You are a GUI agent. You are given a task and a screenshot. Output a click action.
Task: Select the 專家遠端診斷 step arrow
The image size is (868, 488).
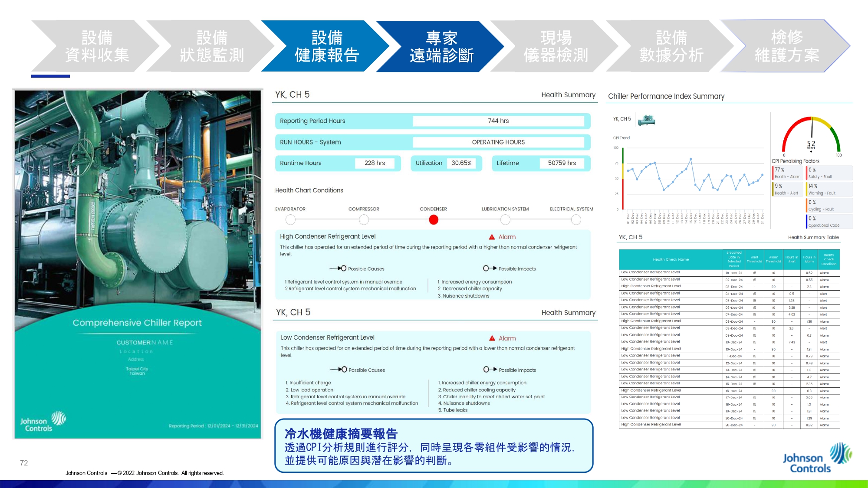pos(441,46)
